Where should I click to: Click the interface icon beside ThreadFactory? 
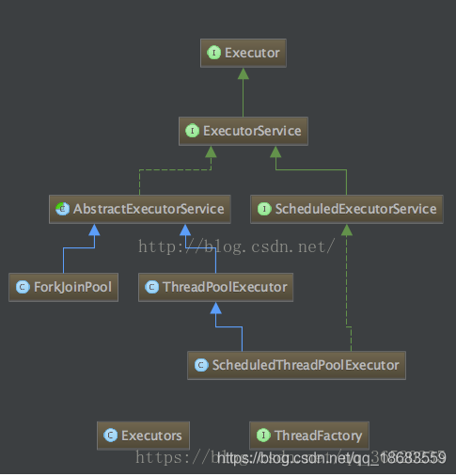pos(263,436)
